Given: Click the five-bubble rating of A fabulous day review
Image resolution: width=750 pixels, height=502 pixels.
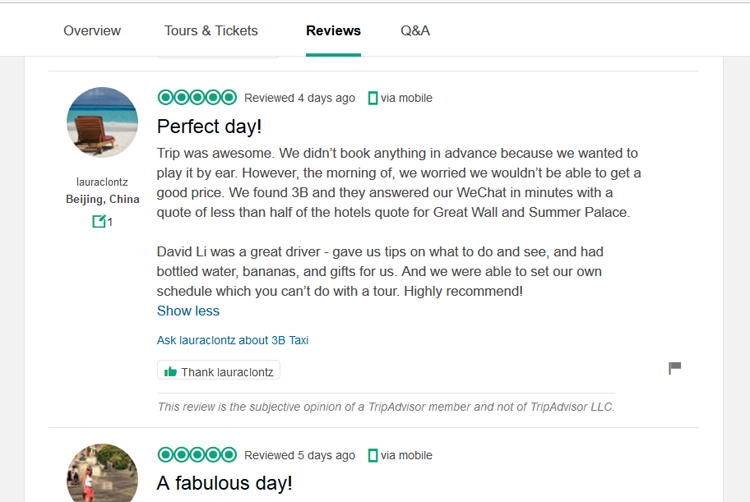Looking at the screenshot, I should tap(197, 455).
